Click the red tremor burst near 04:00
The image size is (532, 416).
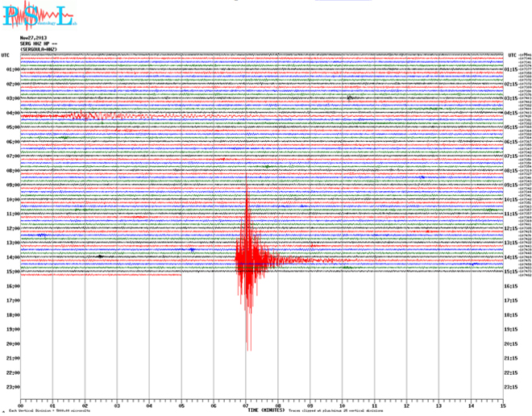tap(81, 115)
